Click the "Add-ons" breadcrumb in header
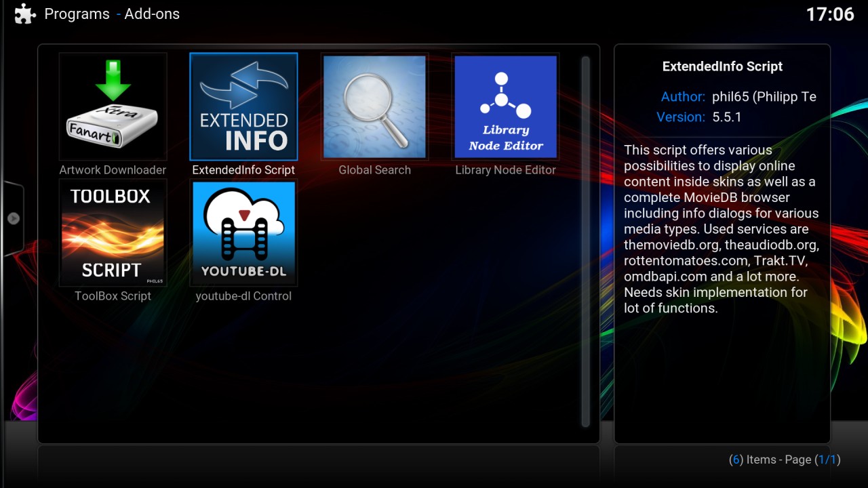Viewport: 868px width, 488px height. [152, 14]
